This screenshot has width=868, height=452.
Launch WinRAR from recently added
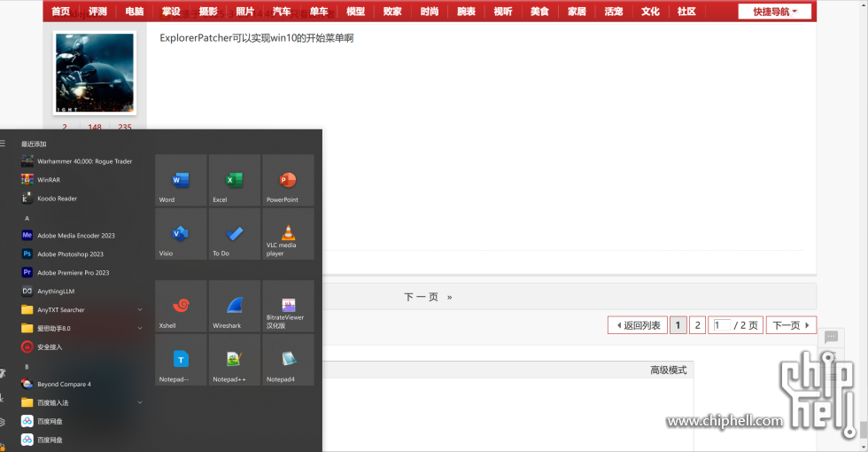click(81, 179)
